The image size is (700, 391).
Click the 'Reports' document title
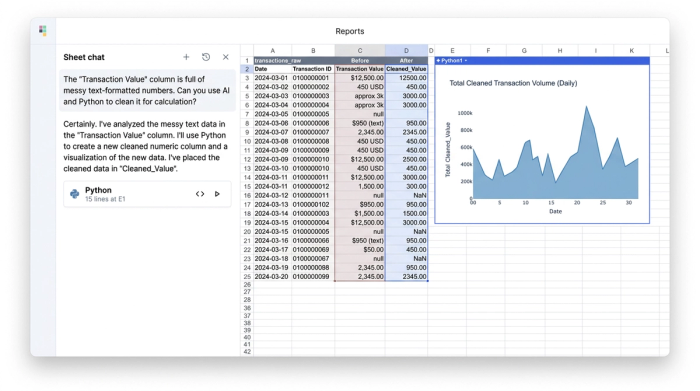click(350, 31)
